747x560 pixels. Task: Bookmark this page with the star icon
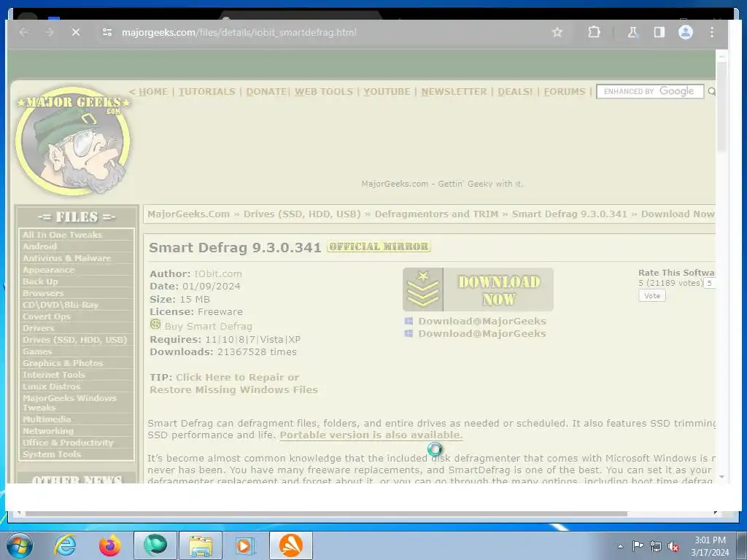(x=557, y=32)
